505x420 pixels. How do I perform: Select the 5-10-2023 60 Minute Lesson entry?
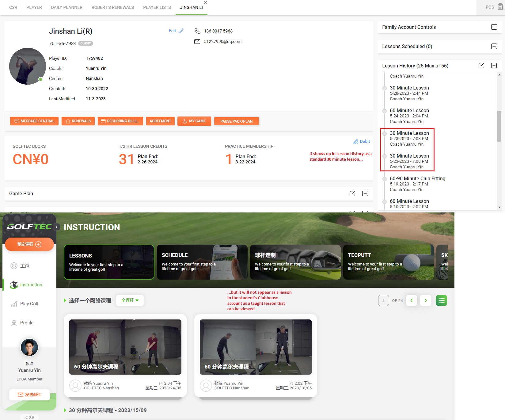[409, 204]
